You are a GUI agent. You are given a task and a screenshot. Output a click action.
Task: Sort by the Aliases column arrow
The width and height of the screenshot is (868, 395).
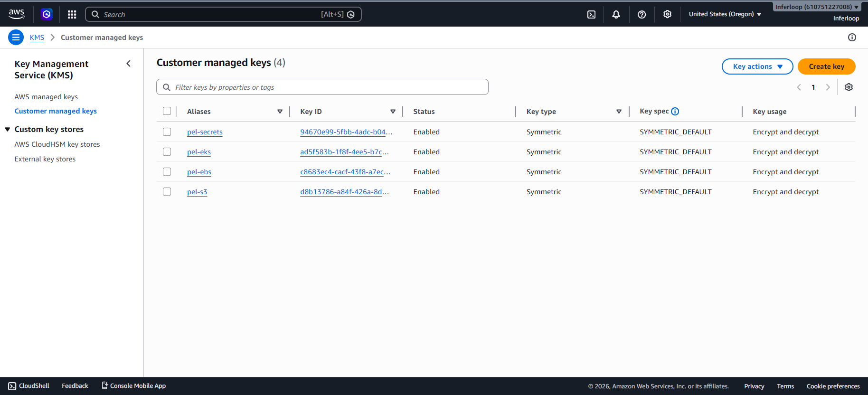point(280,112)
